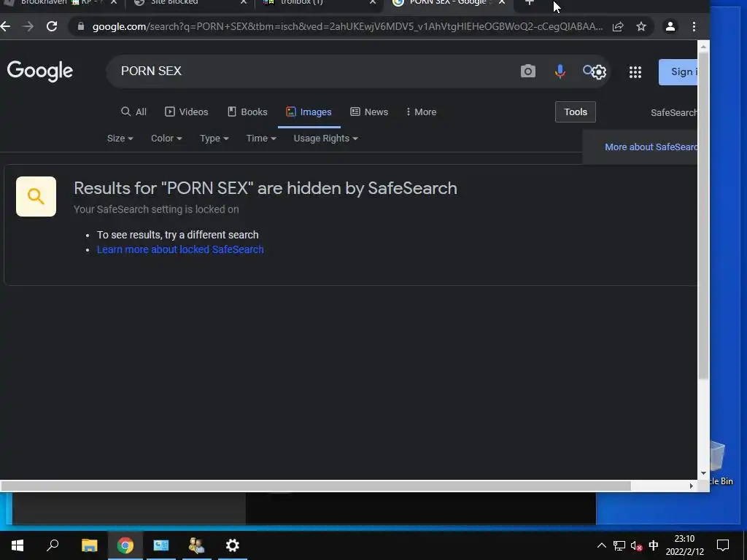Open the Color filter dropdown
The width and height of the screenshot is (747, 560).
pyautogui.click(x=166, y=138)
